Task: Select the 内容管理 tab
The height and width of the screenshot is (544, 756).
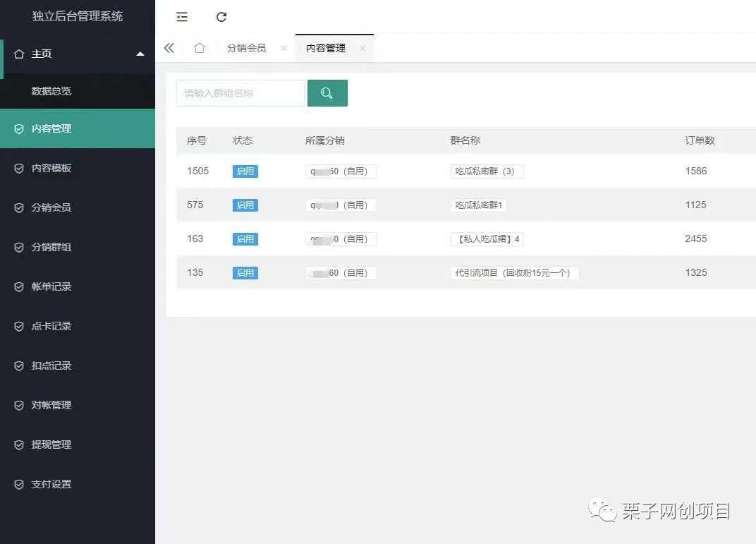Action: tap(326, 47)
